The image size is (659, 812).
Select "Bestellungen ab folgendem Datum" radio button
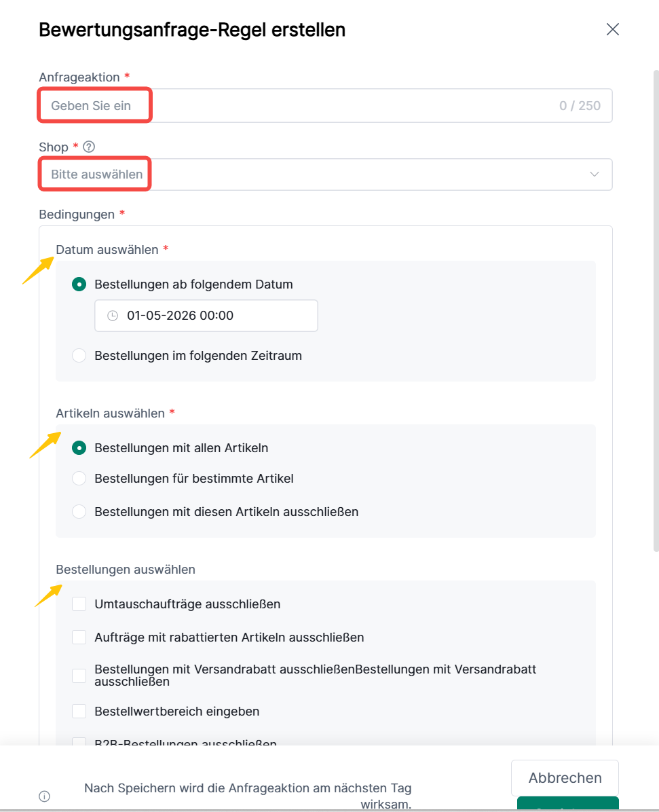tap(79, 284)
